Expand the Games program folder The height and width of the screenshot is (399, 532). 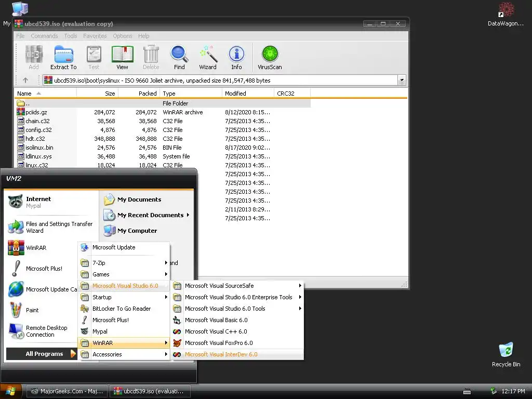[124, 274]
